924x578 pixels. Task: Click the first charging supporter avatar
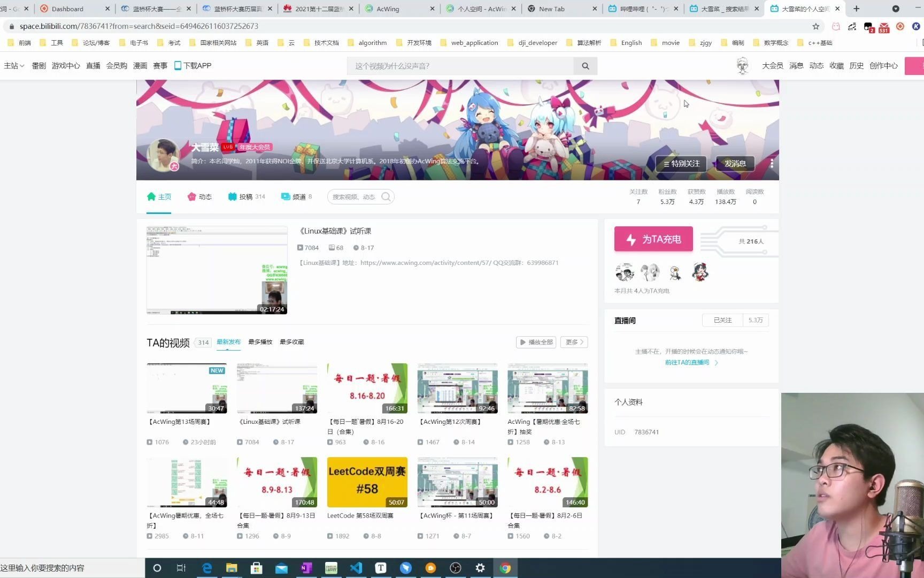pos(624,272)
